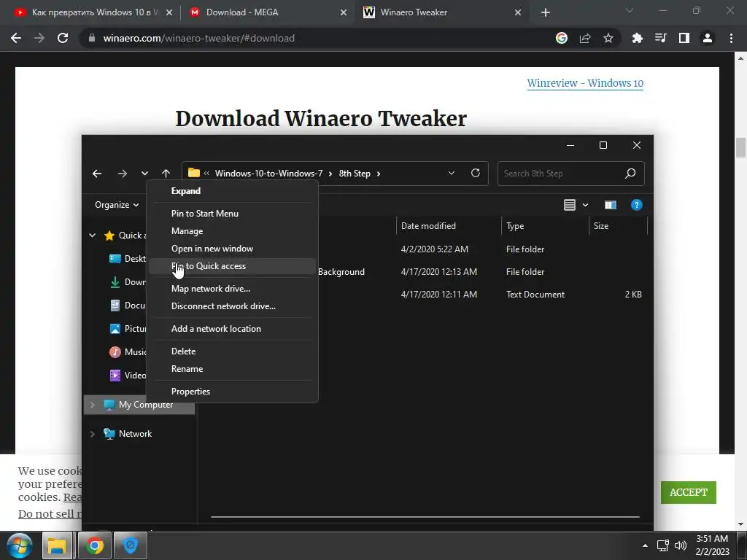Viewport: 747px width, 560px height.
Task: Expand Network tree node
Action: pyautogui.click(x=93, y=434)
